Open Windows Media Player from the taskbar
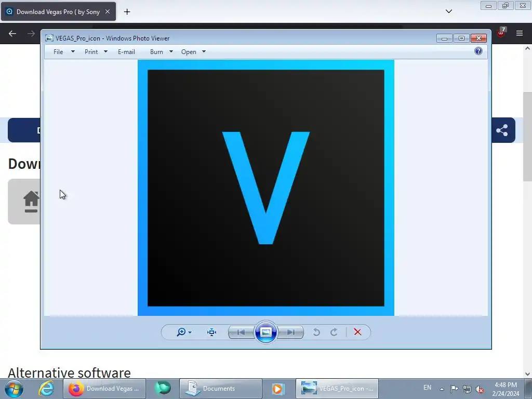 point(277,389)
